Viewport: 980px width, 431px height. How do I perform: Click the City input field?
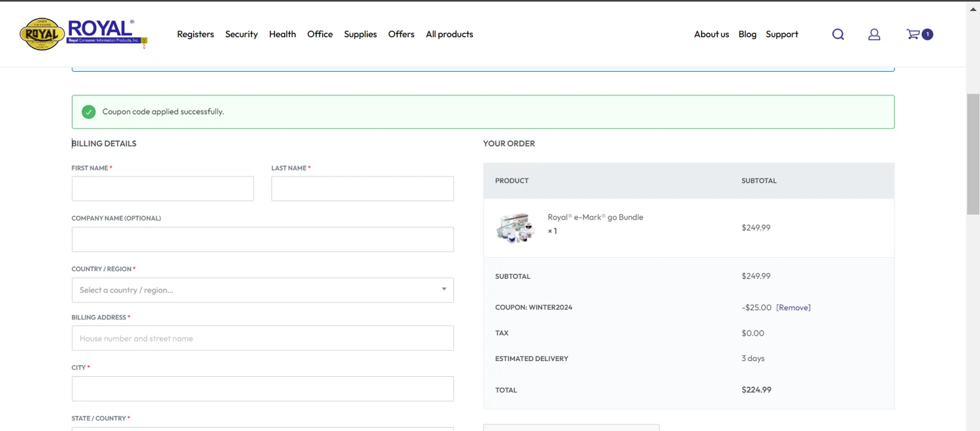pyautogui.click(x=263, y=389)
